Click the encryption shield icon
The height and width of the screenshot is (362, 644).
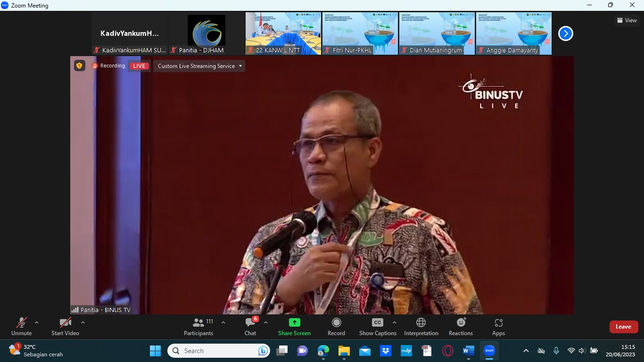click(79, 66)
